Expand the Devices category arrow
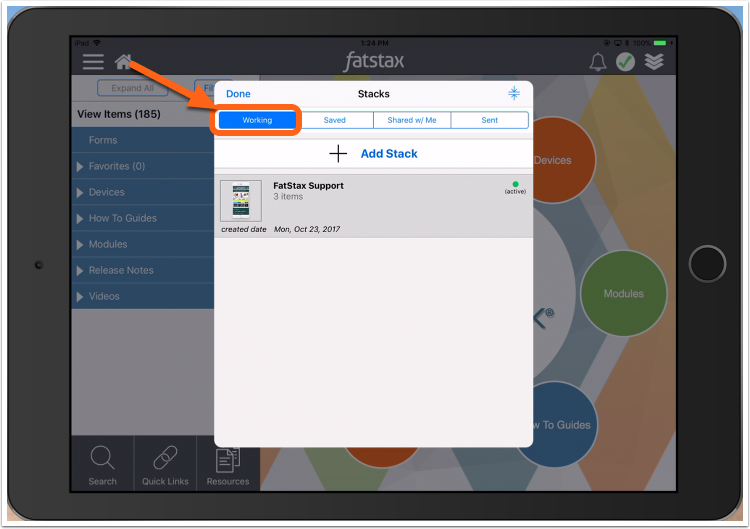 click(x=80, y=192)
